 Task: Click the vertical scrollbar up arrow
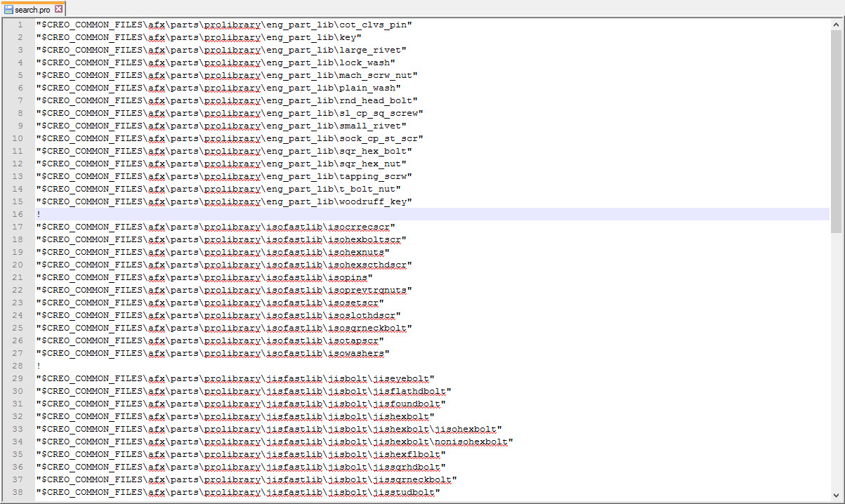click(x=836, y=24)
